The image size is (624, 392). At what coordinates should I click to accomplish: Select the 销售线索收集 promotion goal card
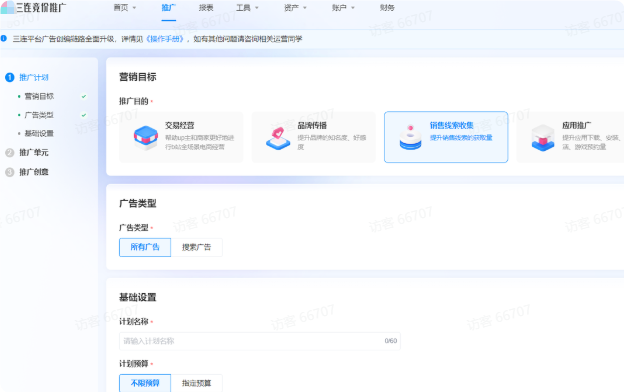pyautogui.click(x=446, y=137)
